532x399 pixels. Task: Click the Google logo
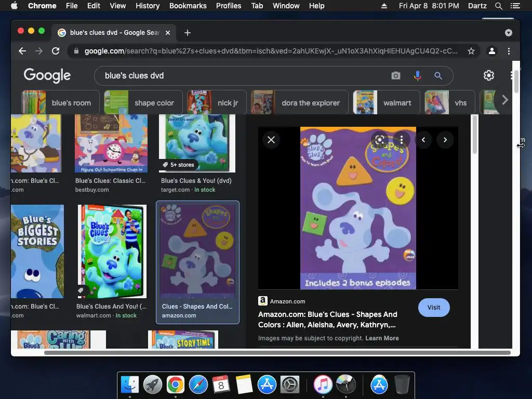(47, 75)
